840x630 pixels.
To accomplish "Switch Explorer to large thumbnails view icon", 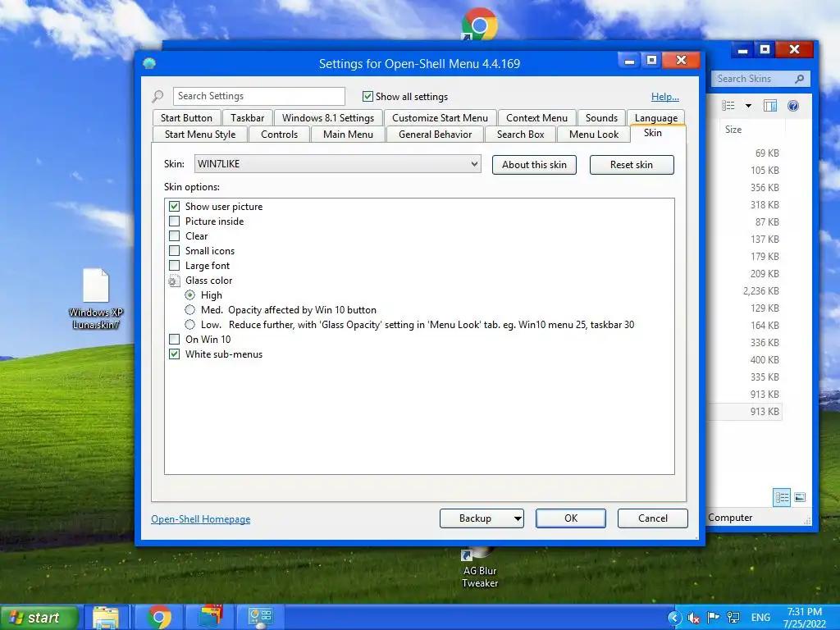I will coord(800,497).
